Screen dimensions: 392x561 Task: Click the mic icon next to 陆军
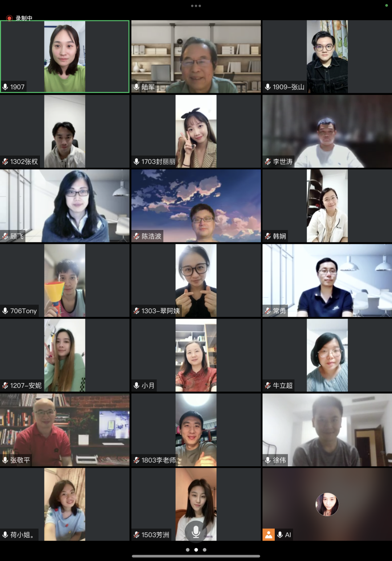tap(136, 87)
